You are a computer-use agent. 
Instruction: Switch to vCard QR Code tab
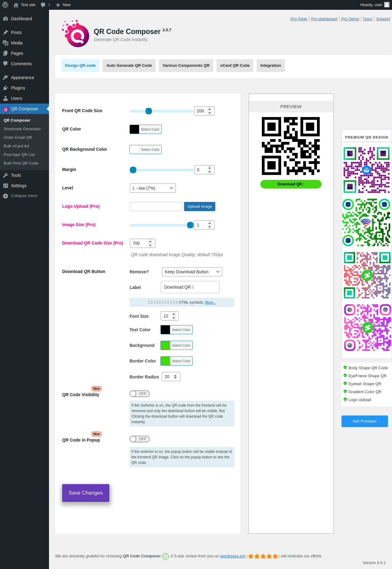[235, 66]
